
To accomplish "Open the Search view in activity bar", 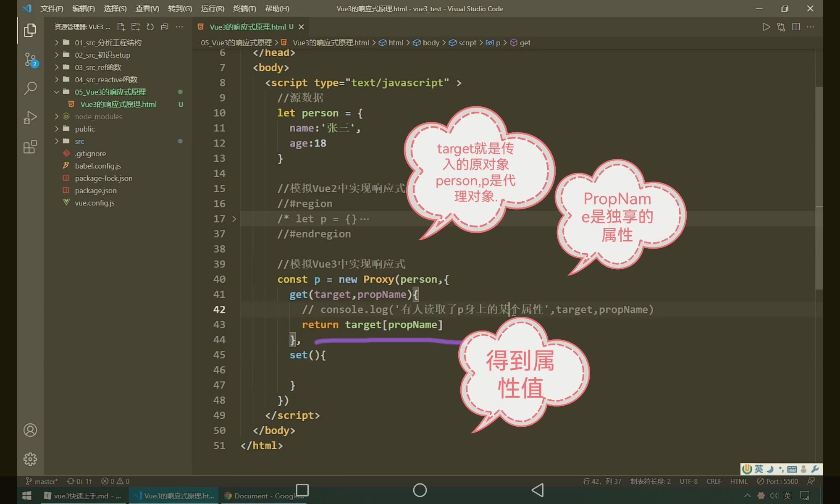I will point(30,88).
